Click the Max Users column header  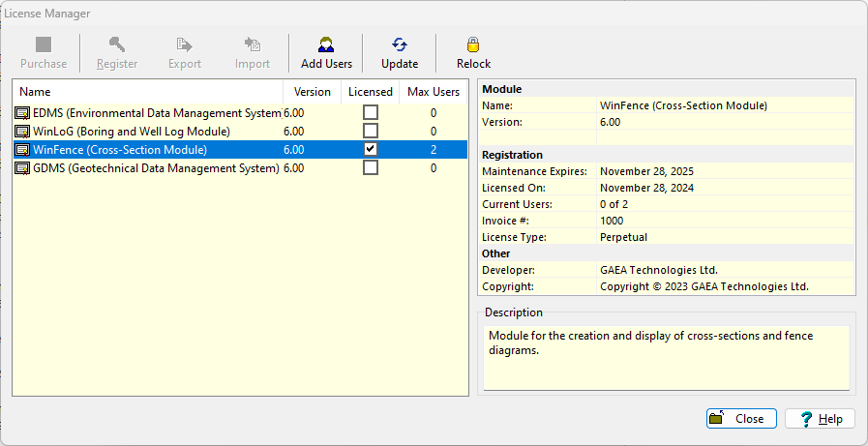pyautogui.click(x=433, y=92)
